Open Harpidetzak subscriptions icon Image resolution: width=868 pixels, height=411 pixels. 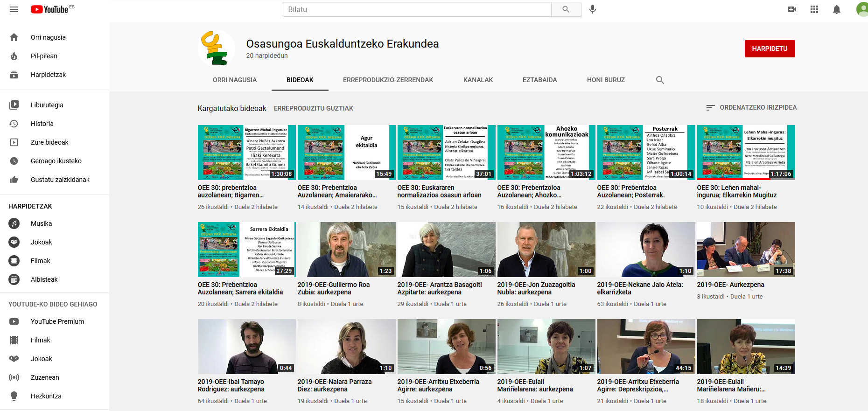(x=14, y=75)
